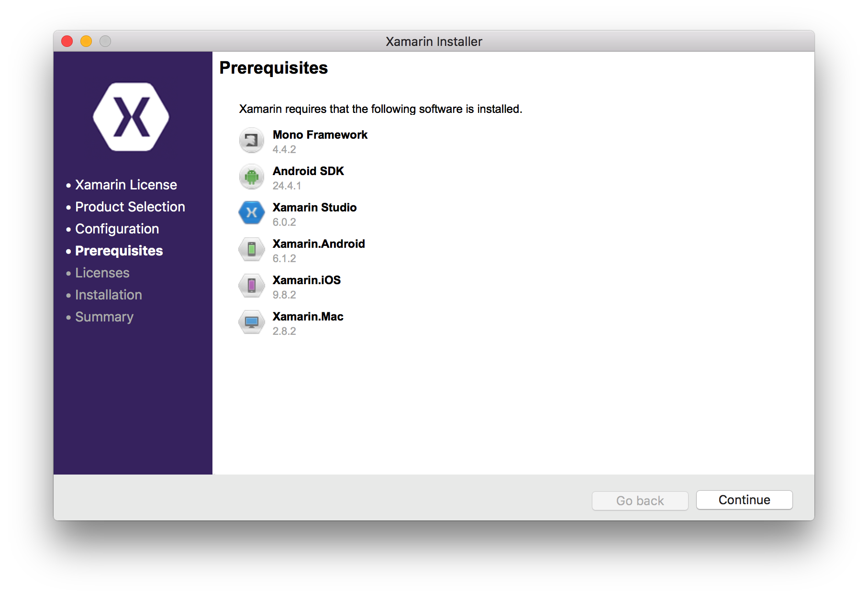
Task: Click the Xamarin Studio label text
Action: point(314,207)
